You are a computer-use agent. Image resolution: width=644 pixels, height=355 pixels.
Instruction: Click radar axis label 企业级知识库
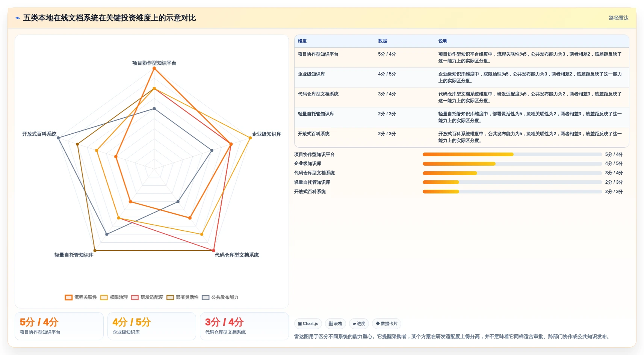[x=266, y=134]
